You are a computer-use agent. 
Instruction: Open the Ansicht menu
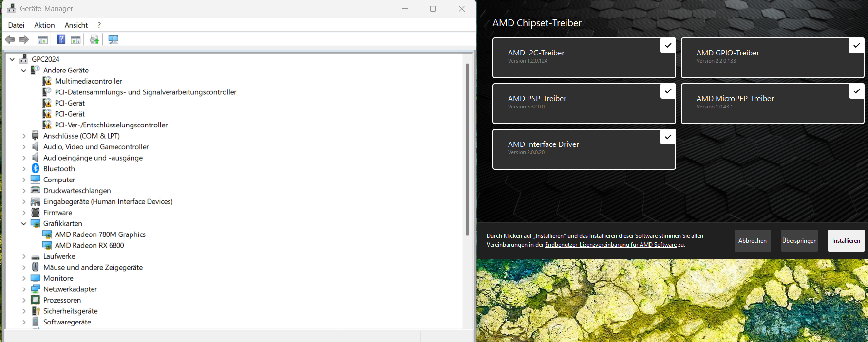pyautogui.click(x=76, y=25)
